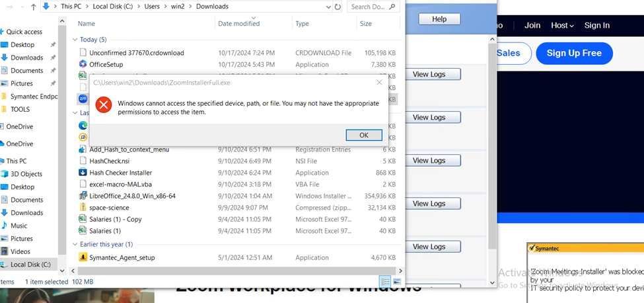Click 'Compressed (zipp...' type cell
The height and width of the screenshot is (303, 644).
(323, 208)
